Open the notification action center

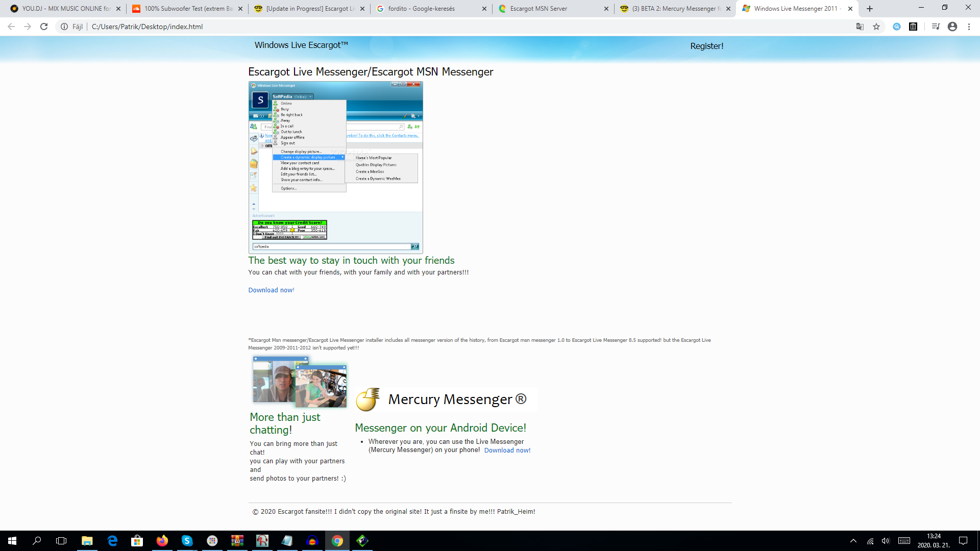(963, 541)
